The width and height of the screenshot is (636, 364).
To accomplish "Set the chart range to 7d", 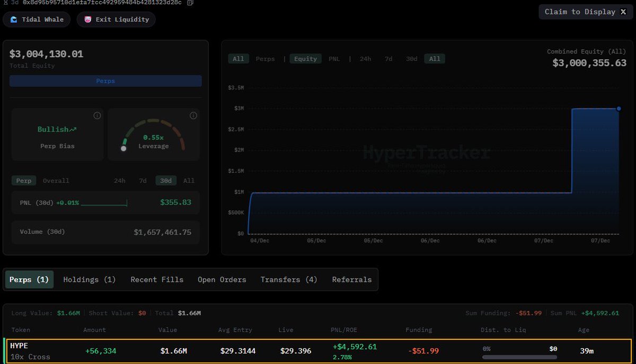I will 388,59.
